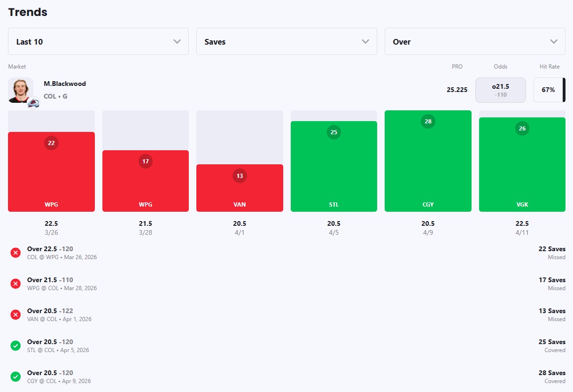
Task: Select the o21.5 -110 odds button
Action: [500, 90]
